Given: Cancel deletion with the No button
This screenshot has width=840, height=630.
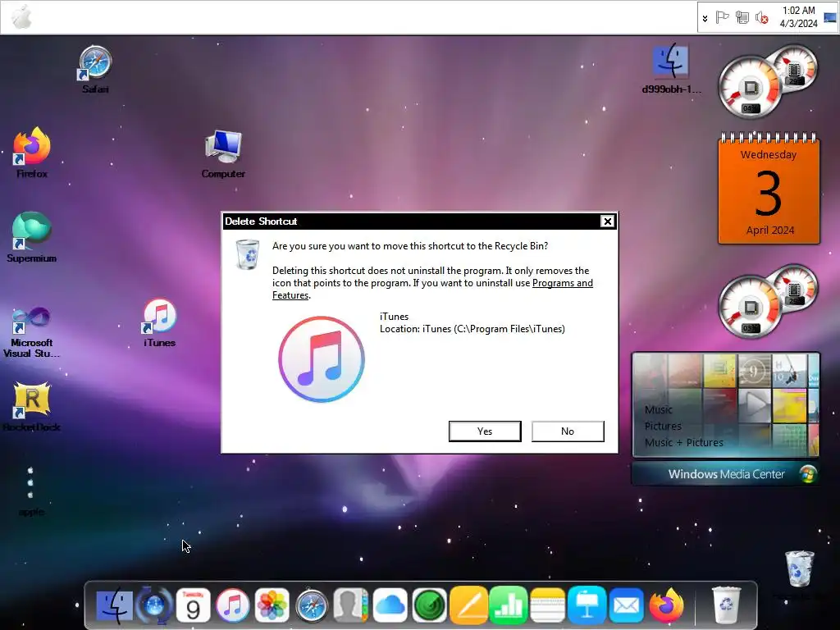Looking at the screenshot, I should click(568, 431).
